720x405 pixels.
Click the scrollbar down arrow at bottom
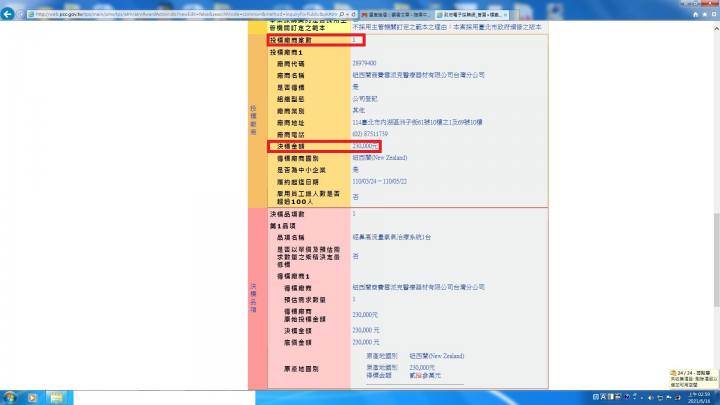click(715, 385)
